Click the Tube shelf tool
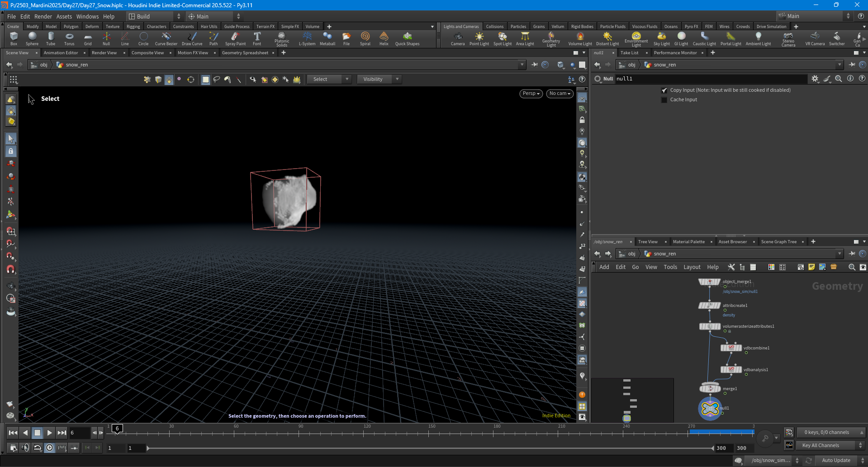This screenshot has width=868, height=467. click(51, 39)
